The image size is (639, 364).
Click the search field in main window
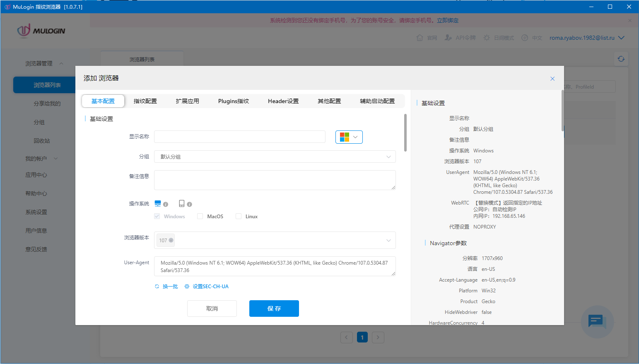pos(590,87)
